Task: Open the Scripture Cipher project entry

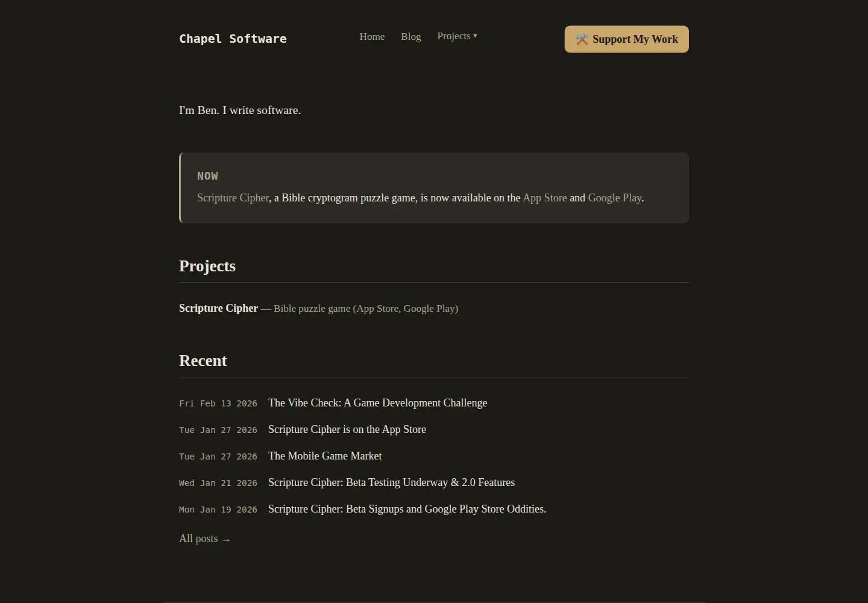Action: click(x=218, y=308)
